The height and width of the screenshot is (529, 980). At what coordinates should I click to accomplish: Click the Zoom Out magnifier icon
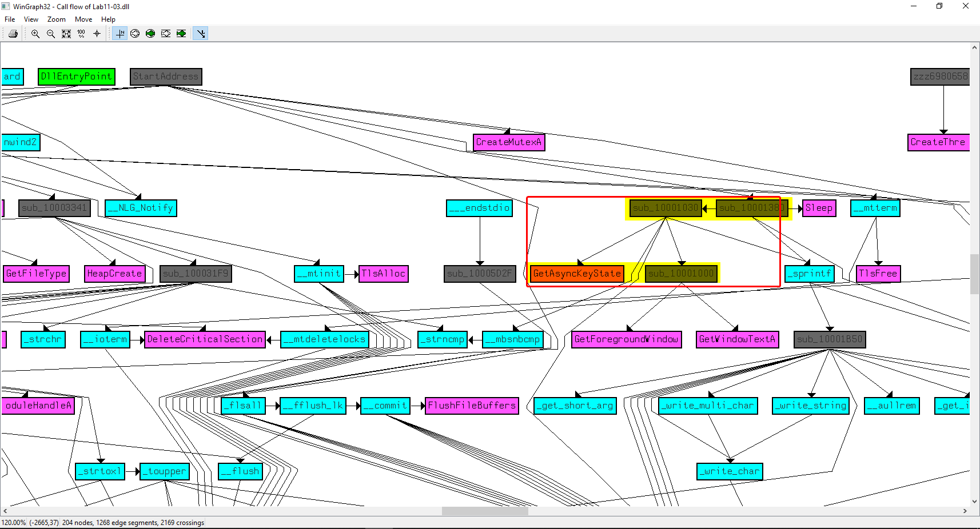(x=51, y=34)
